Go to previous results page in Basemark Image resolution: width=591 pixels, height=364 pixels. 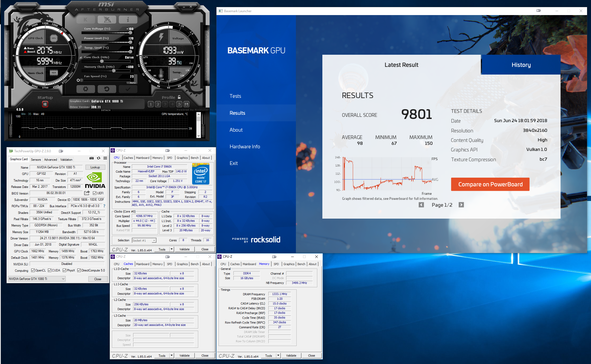click(x=421, y=205)
